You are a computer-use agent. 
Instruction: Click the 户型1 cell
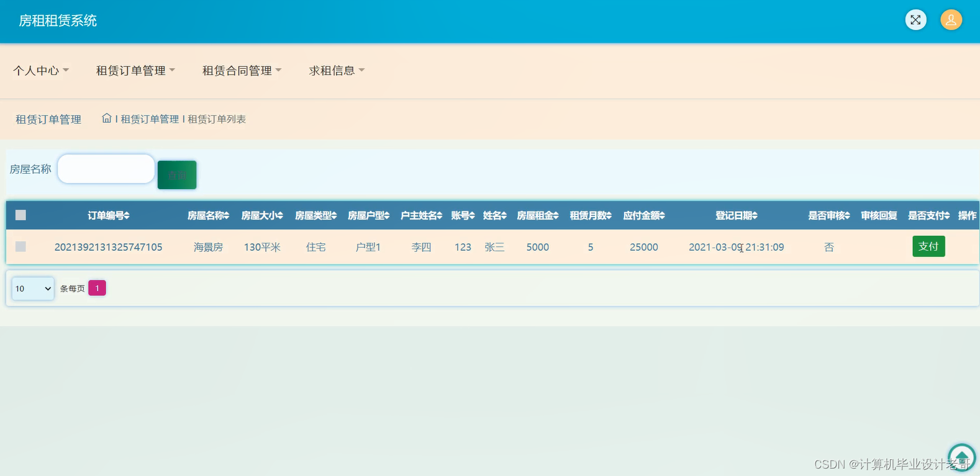pyautogui.click(x=368, y=247)
